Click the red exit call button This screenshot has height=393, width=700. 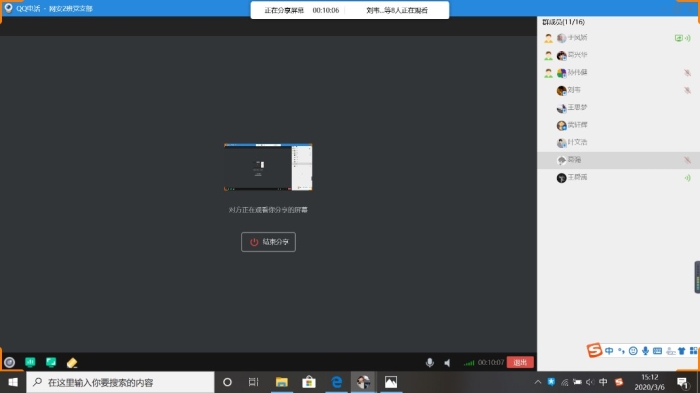[x=520, y=362]
